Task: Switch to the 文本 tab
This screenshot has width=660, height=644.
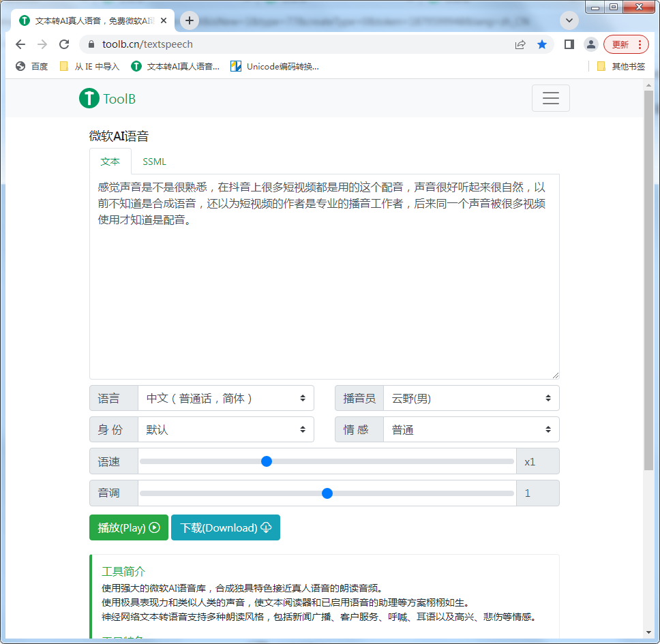Action: (110, 162)
